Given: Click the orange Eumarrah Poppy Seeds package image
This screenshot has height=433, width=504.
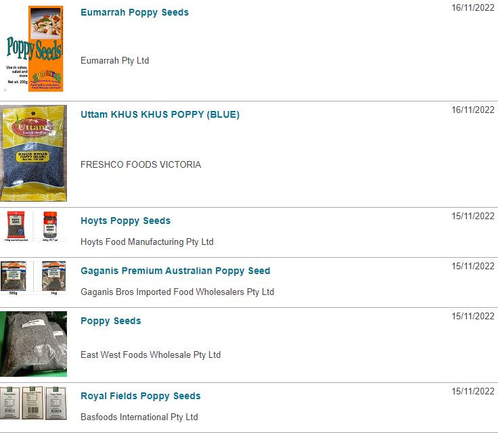Looking at the screenshot, I should tap(34, 49).
